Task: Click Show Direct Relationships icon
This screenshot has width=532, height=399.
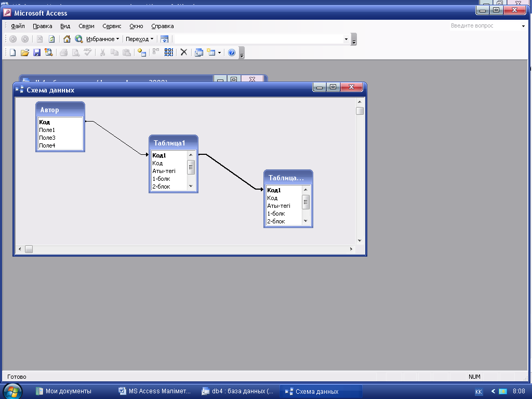Action: (156, 52)
